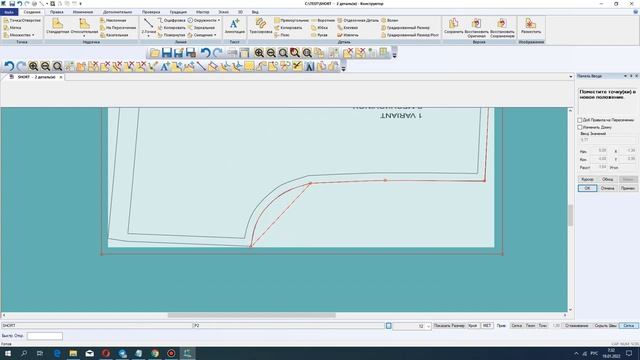Viewport: 640px width, 360px height.
Task: Close the SHORT document tab
Action: [61, 77]
